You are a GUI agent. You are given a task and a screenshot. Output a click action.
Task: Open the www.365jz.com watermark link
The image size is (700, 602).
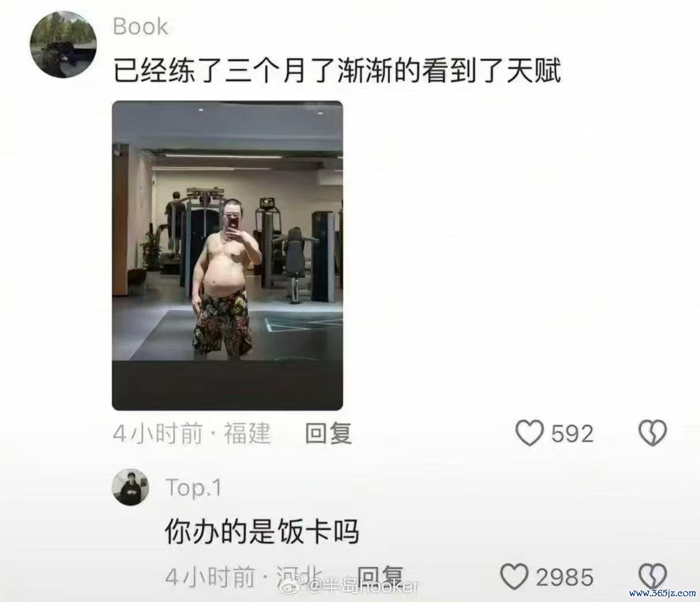pos(663,593)
